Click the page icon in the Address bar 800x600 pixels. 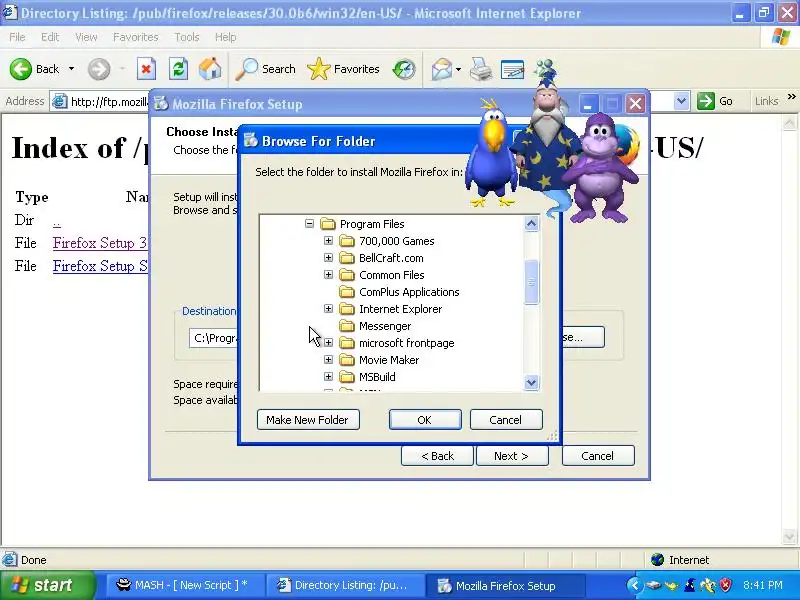coord(60,101)
